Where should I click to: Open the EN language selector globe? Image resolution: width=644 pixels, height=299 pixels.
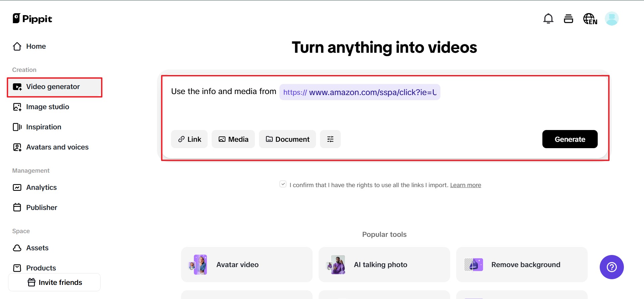click(x=590, y=19)
